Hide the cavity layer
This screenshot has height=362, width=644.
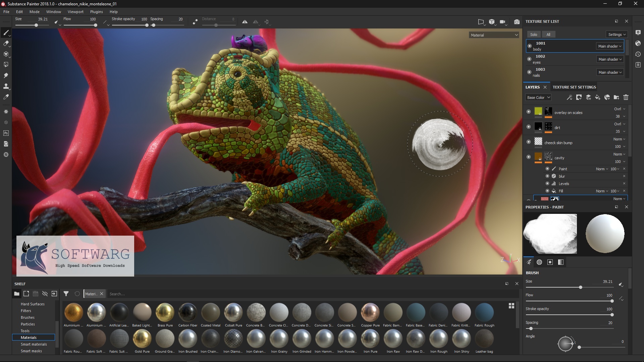click(529, 157)
